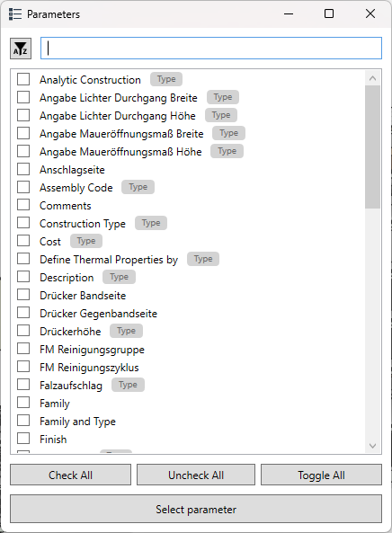Select the Drücker Bandseite checkbox
The height and width of the screenshot is (533, 392).
coord(23,295)
